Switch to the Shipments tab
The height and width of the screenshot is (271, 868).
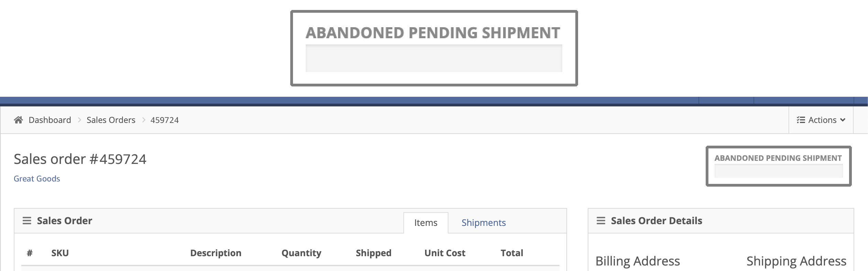pyautogui.click(x=484, y=223)
